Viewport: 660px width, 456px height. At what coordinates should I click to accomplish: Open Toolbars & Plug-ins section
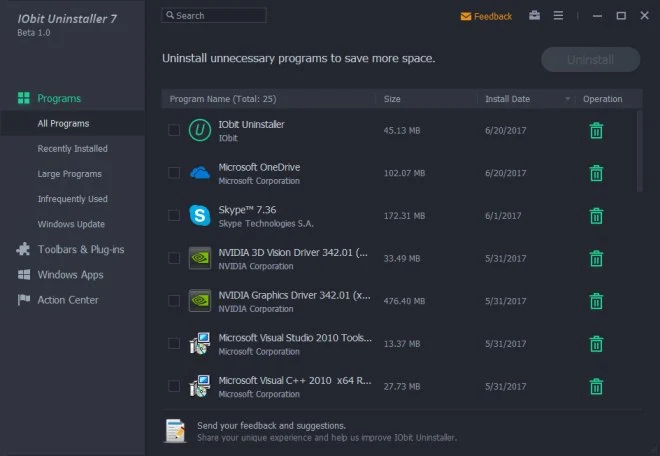81,249
